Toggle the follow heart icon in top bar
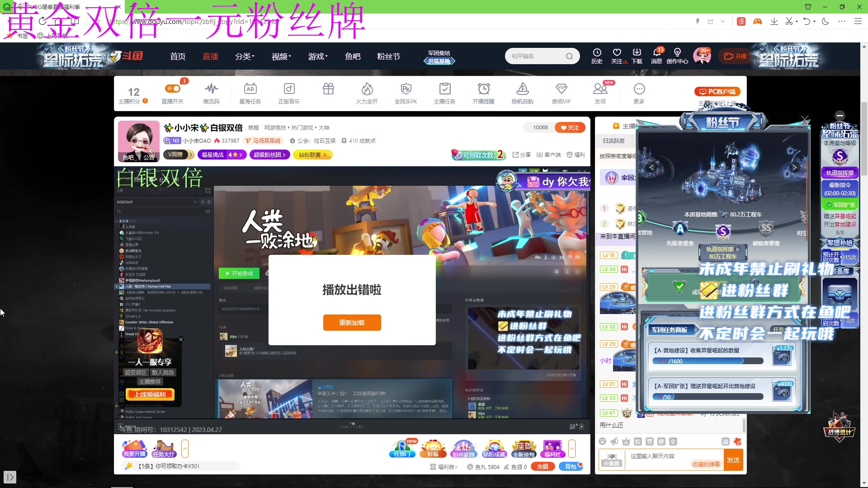868x488 pixels. pyautogui.click(x=617, y=54)
